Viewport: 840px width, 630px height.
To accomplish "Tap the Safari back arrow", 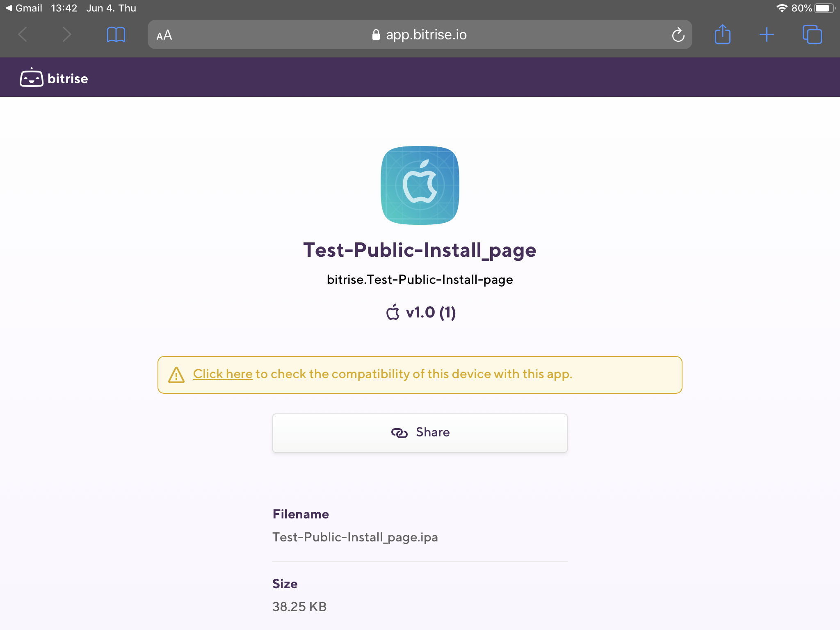I will (x=23, y=34).
